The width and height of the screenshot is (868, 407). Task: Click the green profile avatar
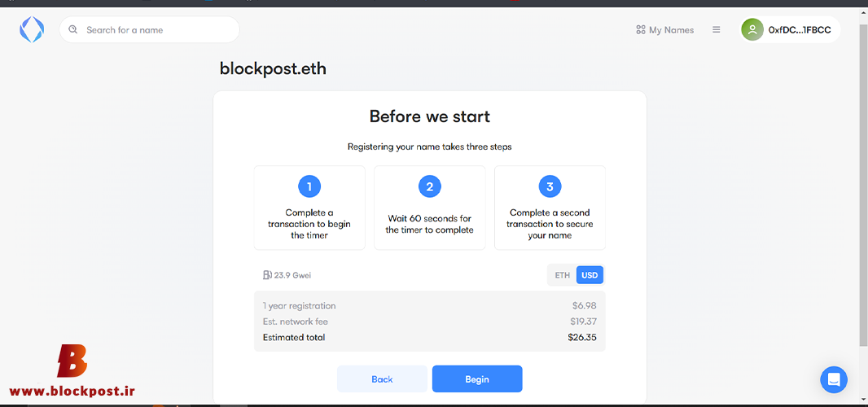coord(752,30)
